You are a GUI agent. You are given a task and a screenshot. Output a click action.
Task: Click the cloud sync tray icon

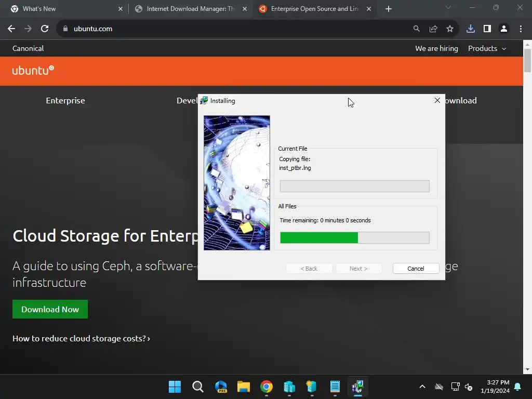439,387
